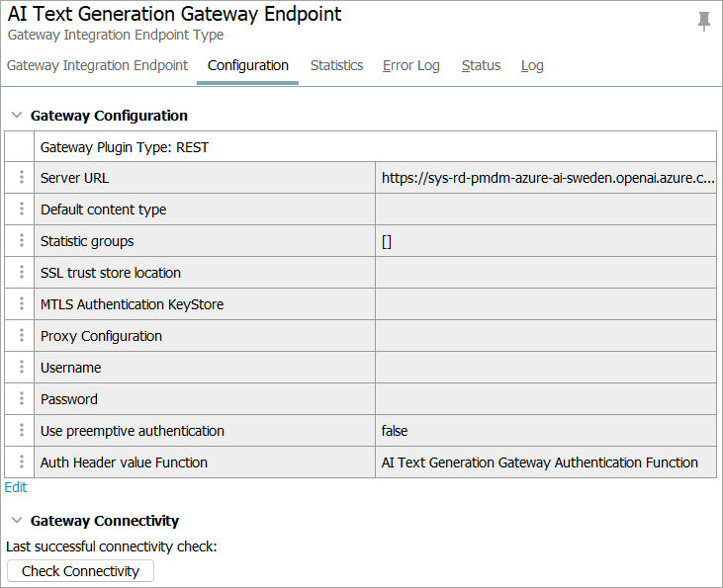The height and width of the screenshot is (588, 723).
Task: Click the Server URL value cell
Action: click(x=546, y=178)
